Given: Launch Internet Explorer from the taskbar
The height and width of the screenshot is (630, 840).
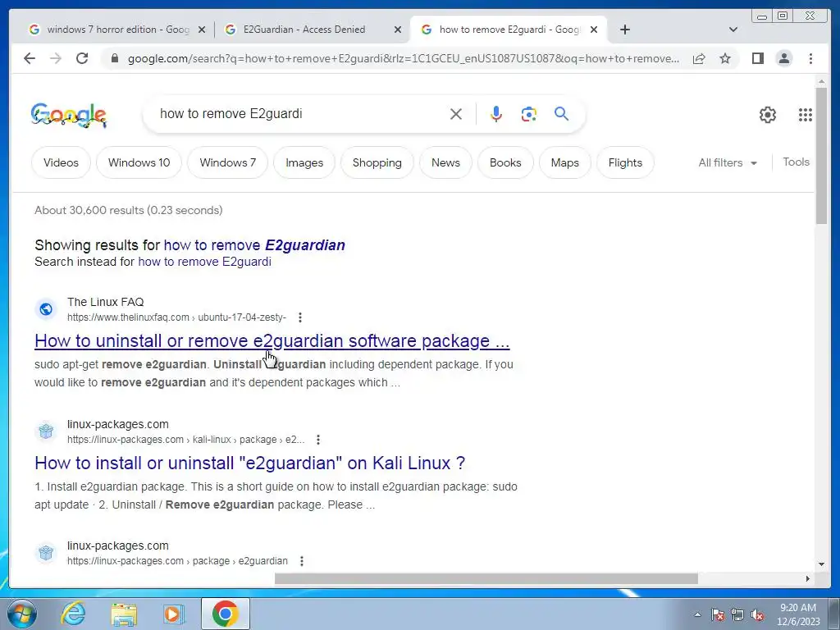Looking at the screenshot, I should (74, 614).
